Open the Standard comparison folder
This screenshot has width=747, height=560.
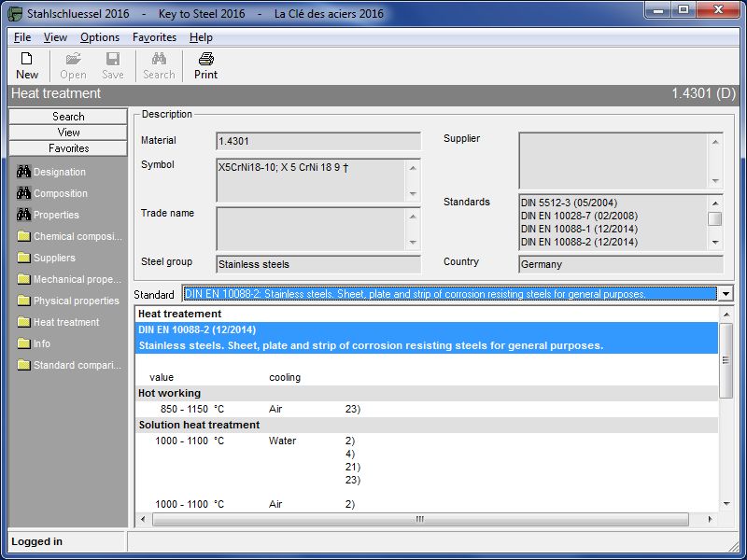(x=24, y=365)
